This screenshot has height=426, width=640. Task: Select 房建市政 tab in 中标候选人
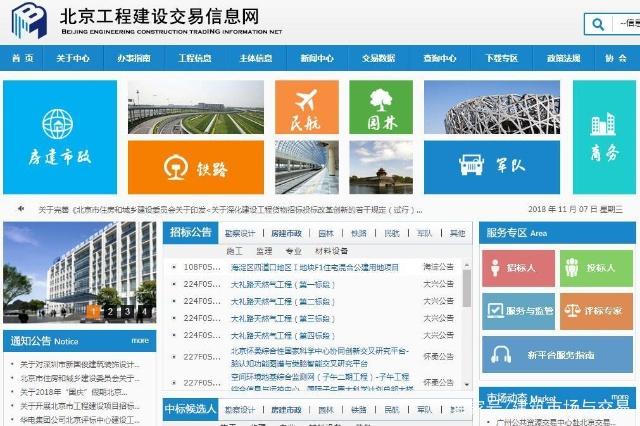click(x=286, y=410)
